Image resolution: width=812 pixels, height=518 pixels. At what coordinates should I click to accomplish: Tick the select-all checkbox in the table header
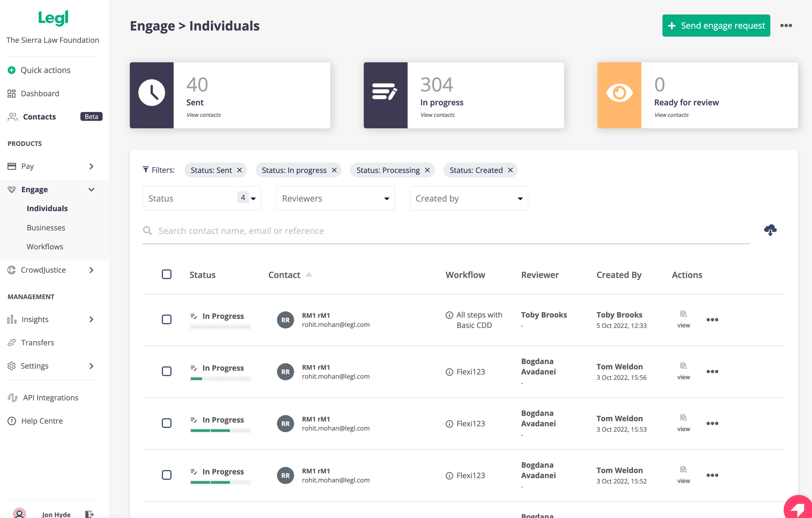(x=167, y=274)
